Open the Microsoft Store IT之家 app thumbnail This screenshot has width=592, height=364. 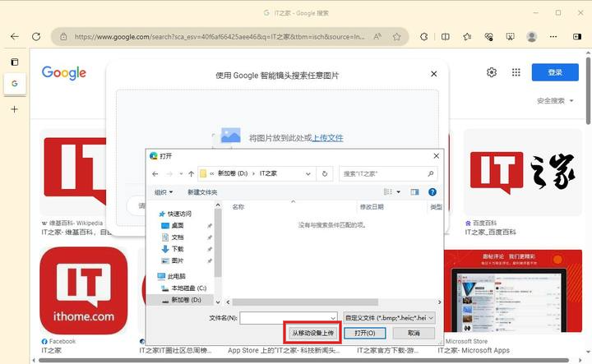pyautogui.click(x=513, y=291)
